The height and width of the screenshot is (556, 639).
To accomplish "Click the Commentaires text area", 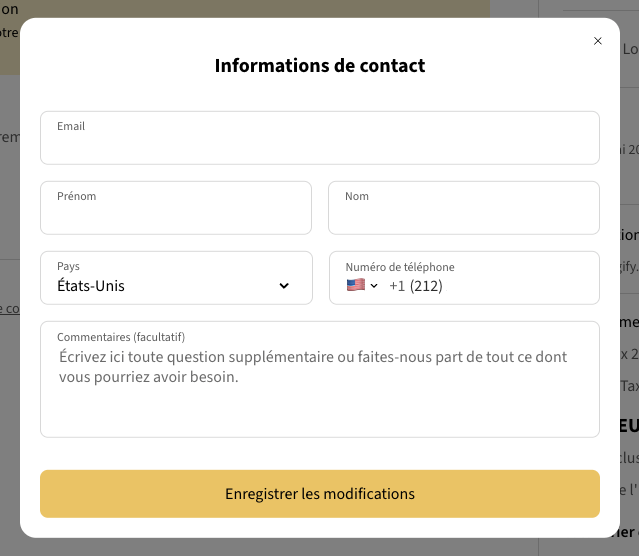I will (x=320, y=410).
